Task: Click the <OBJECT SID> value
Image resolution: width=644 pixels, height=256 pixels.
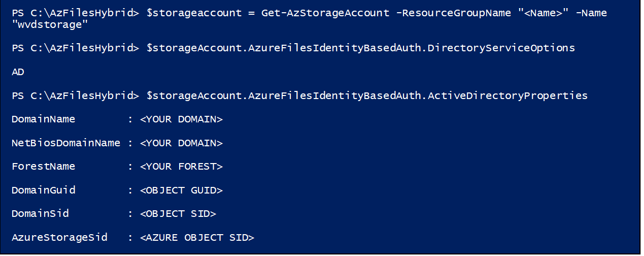Action: coord(178,214)
